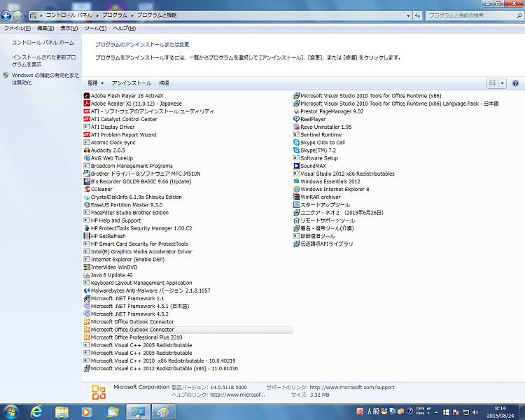Click the InterVideo WinDVD icon
525x420 pixels.
click(87, 267)
